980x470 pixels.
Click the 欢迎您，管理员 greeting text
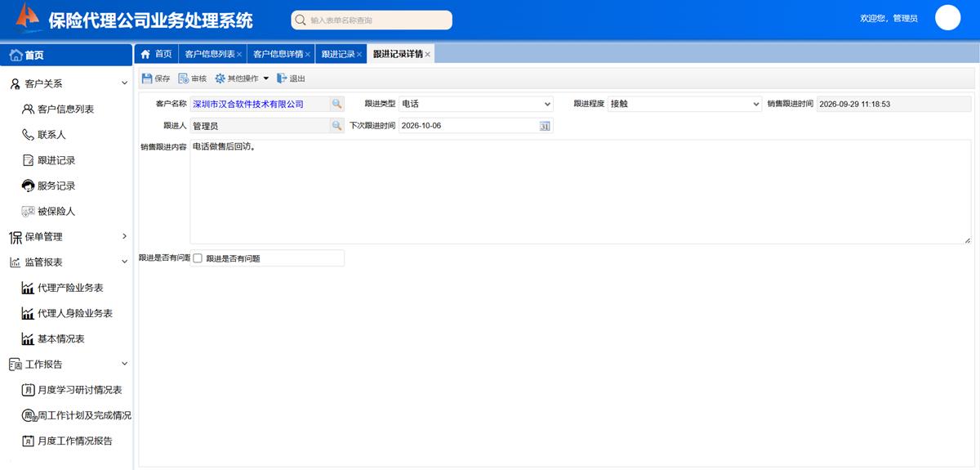(889, 18)
